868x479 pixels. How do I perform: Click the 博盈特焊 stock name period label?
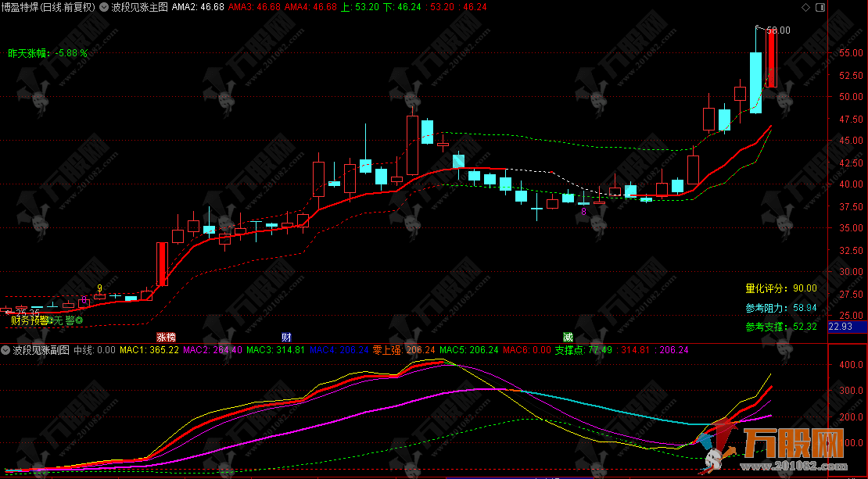tap(48, 7)
